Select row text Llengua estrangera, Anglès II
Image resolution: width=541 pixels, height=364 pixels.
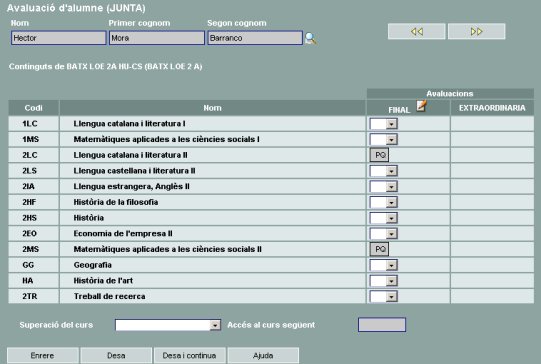[131, 187]
